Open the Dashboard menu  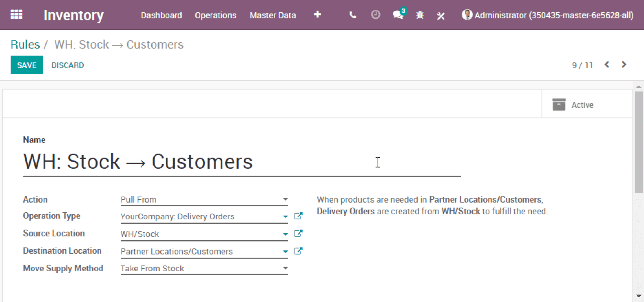click(x=161, y=15)
